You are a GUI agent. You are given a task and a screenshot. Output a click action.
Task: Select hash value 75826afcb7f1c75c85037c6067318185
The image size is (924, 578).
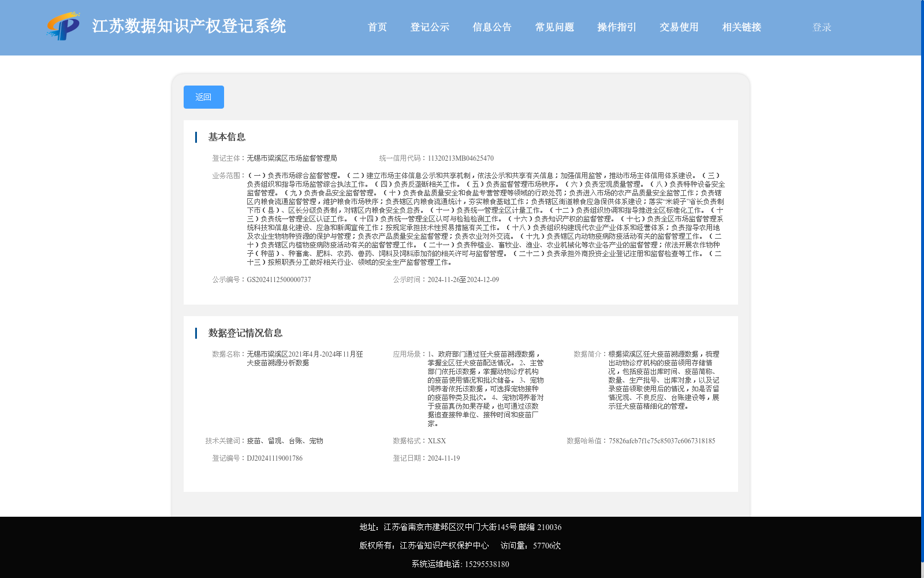point(662,441)
